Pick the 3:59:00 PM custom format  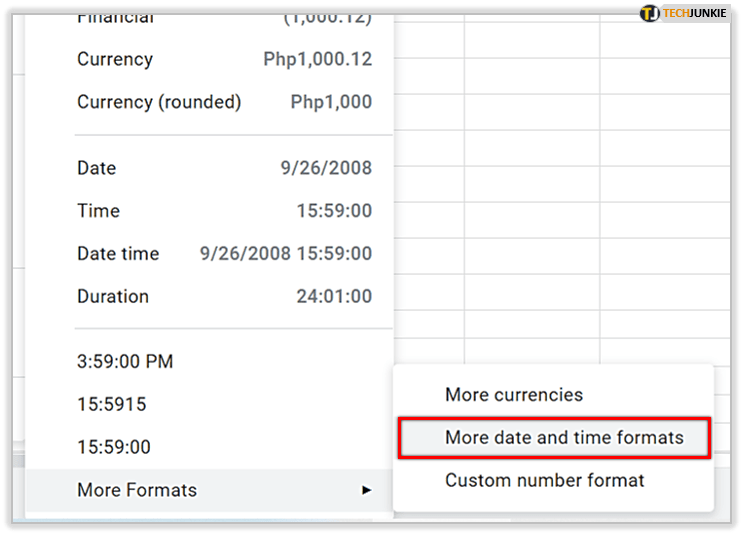pyautogui.click(x=125, y=361)
